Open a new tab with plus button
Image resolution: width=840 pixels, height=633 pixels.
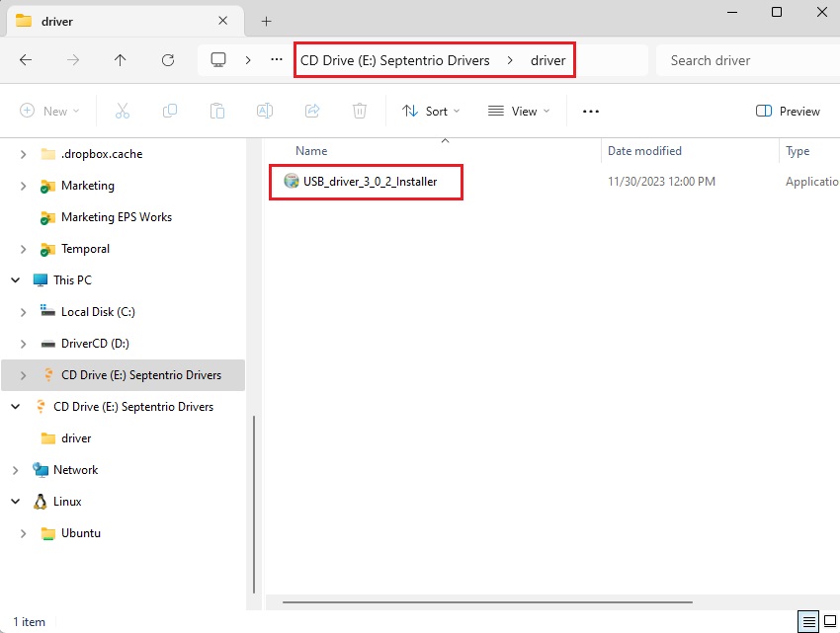[x=266, y=21]
